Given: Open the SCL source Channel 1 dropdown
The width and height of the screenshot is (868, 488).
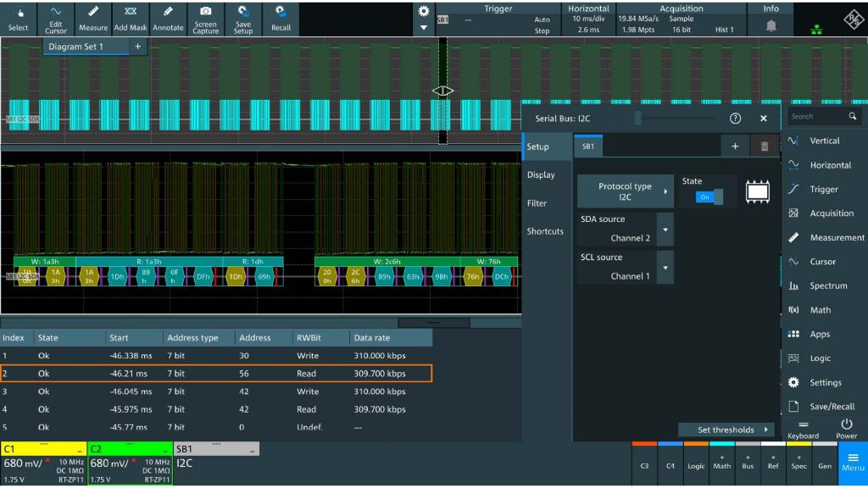Looking at the screenshot, I should [664, 269].
